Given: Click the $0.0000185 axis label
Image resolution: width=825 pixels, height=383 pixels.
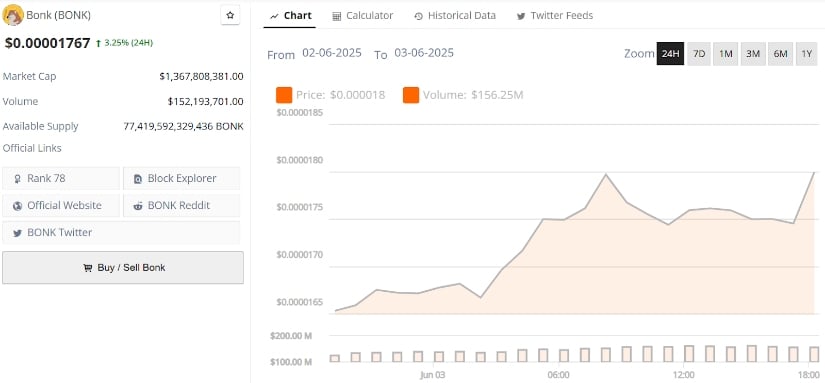Looking at the screenshot, I should 300,113.
